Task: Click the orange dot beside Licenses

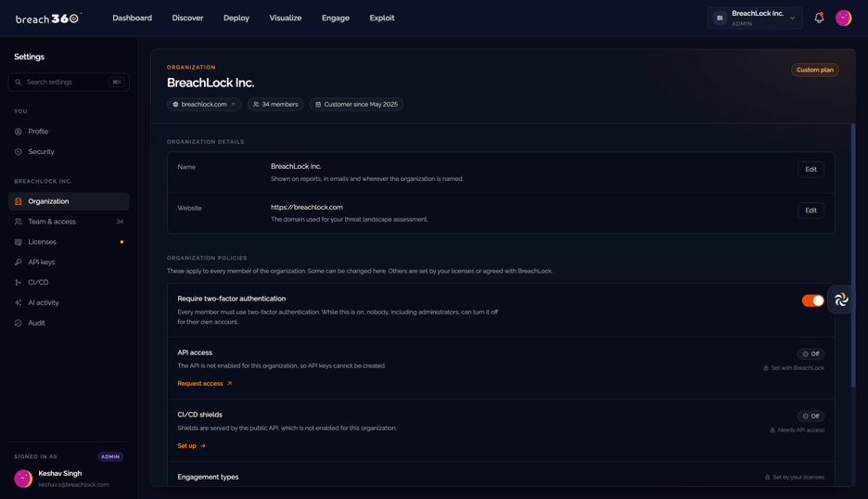Action: click(x=121, y=242)
